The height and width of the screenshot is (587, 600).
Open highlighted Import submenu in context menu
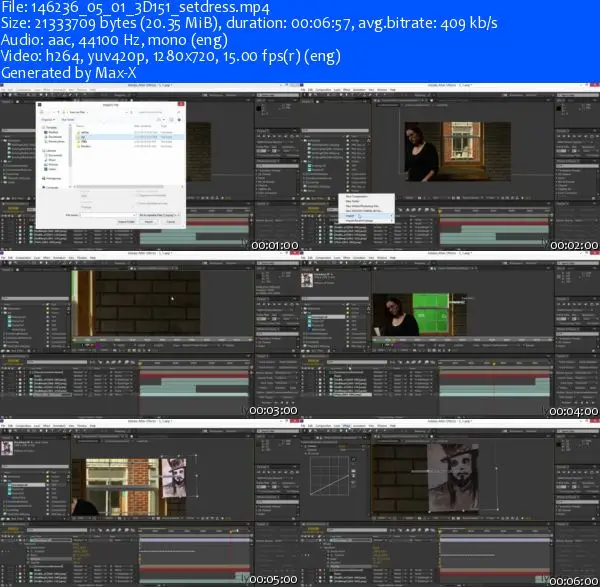tap(366, 216)
